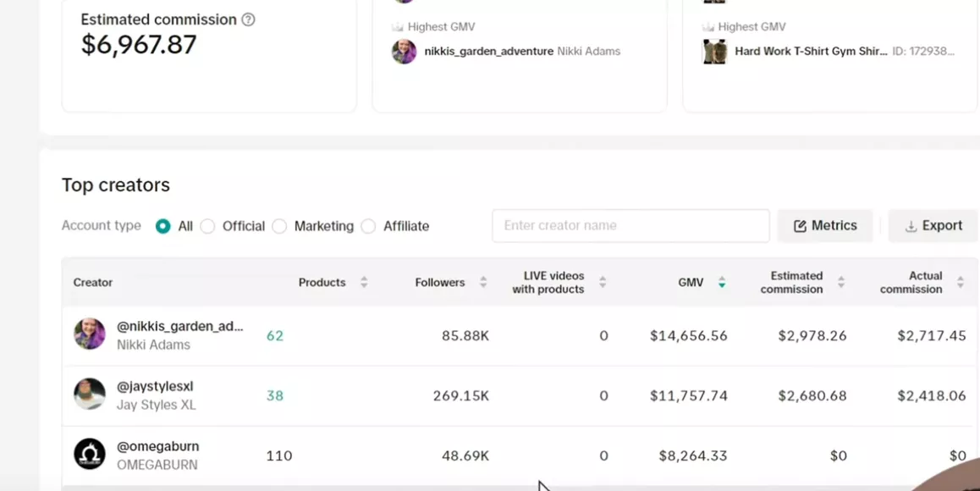Select the All account type radio
This screenshot has width=980, height=491.
[x=163, y=226]
